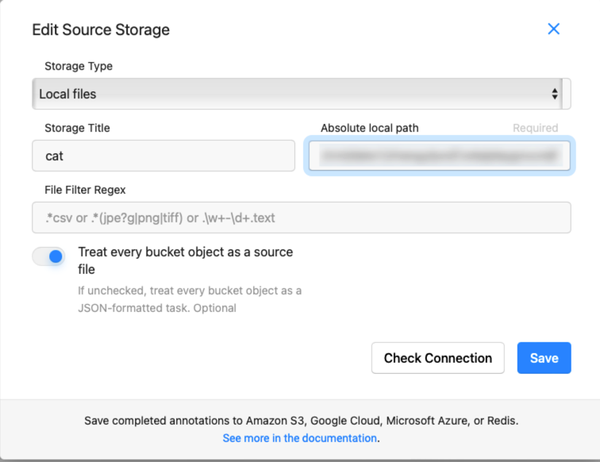The image size is (600, 462).
Task: Toggle the bucket object source file switch
Action: point(48,256)
